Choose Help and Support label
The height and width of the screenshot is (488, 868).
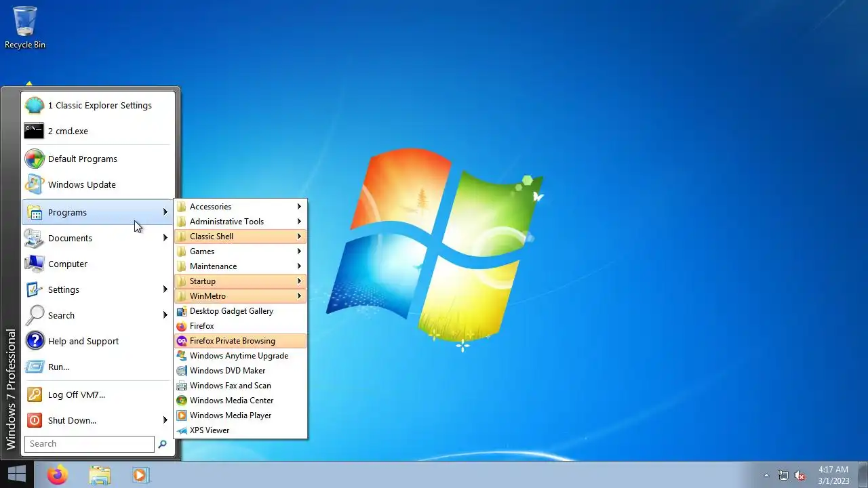pos(83,341)
